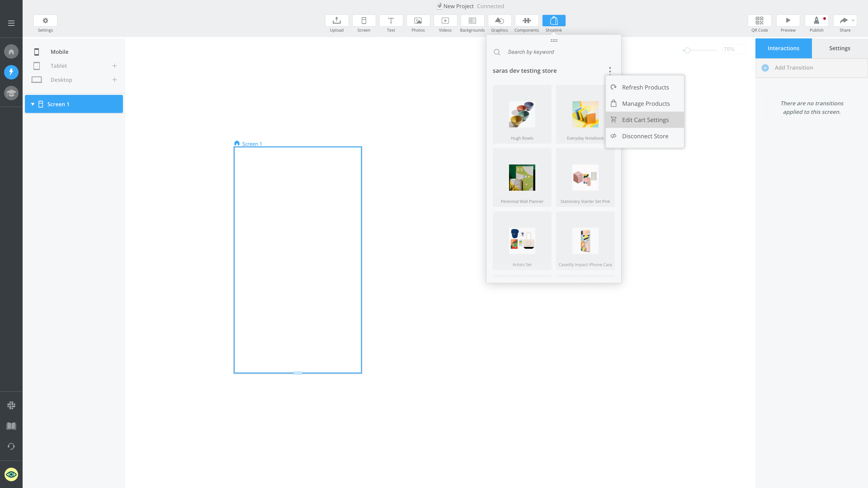The width and height of the screenshot is (868, 488).
Task: Click the Upload icon in toolbar
Action: 336,21
